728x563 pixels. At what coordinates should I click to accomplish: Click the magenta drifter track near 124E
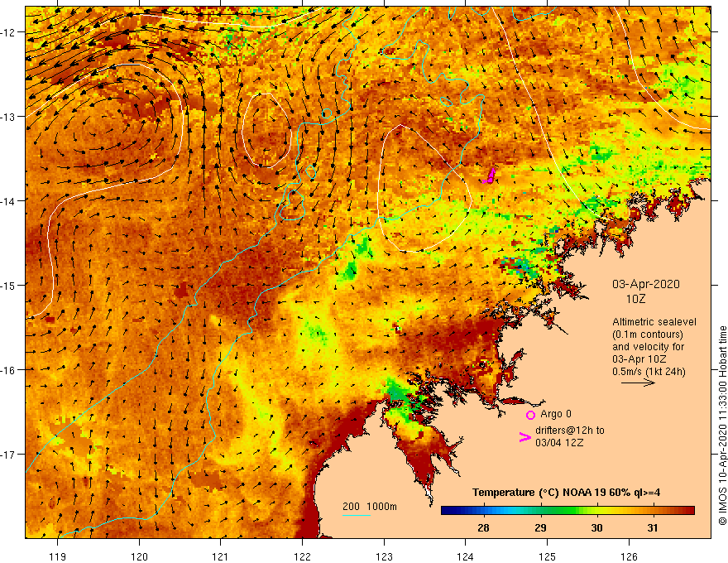pos(489,176)
